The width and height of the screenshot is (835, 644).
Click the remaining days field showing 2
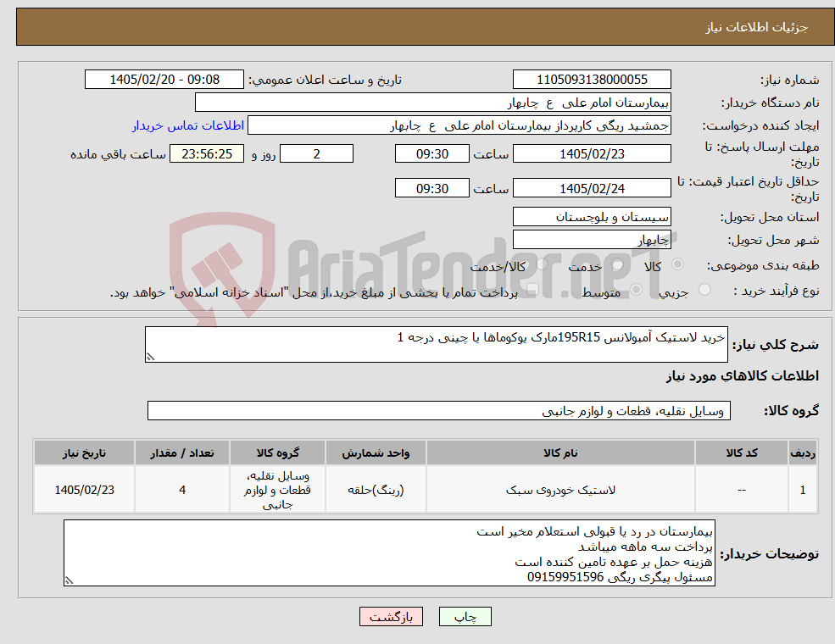click(316, 154)
